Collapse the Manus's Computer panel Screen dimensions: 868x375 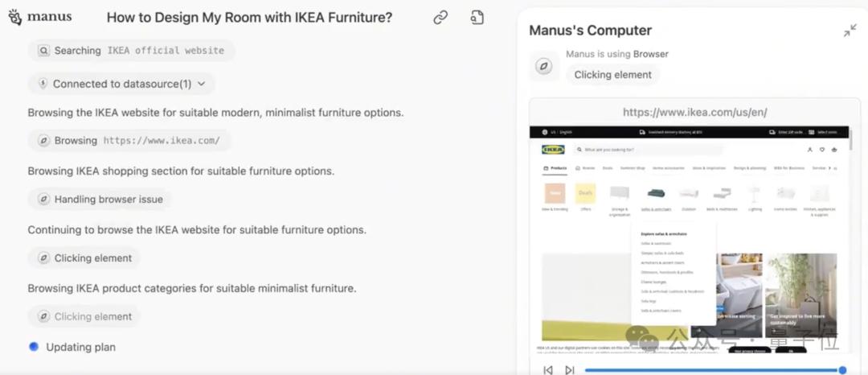850,31
